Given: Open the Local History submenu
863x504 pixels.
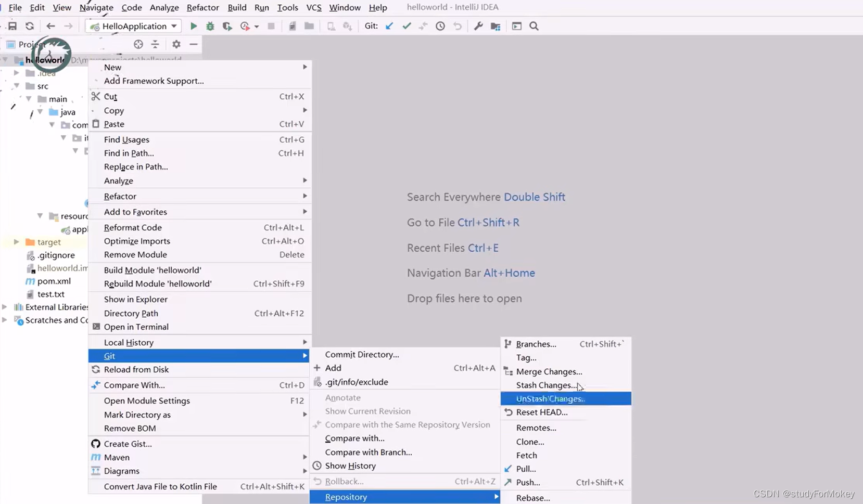Looking at the screenshot, I should (200, 342).
